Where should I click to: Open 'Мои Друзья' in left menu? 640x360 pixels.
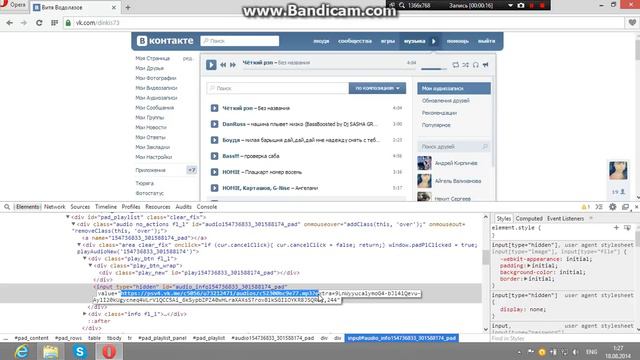coord(149,68)
